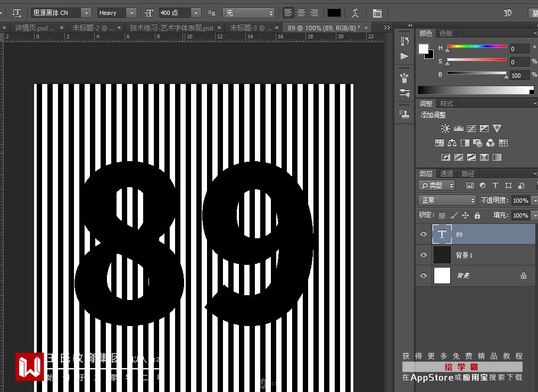The image size is (538, 392).
Task: Toggle text orientation icon
Action: click(x=16, y=13)
